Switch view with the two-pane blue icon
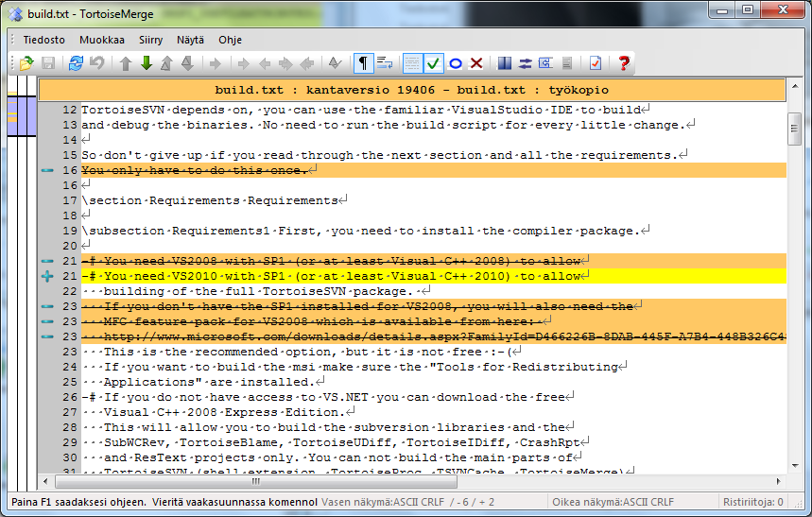The height and width of the screenshot is (517, 812). tap(505, 63)
